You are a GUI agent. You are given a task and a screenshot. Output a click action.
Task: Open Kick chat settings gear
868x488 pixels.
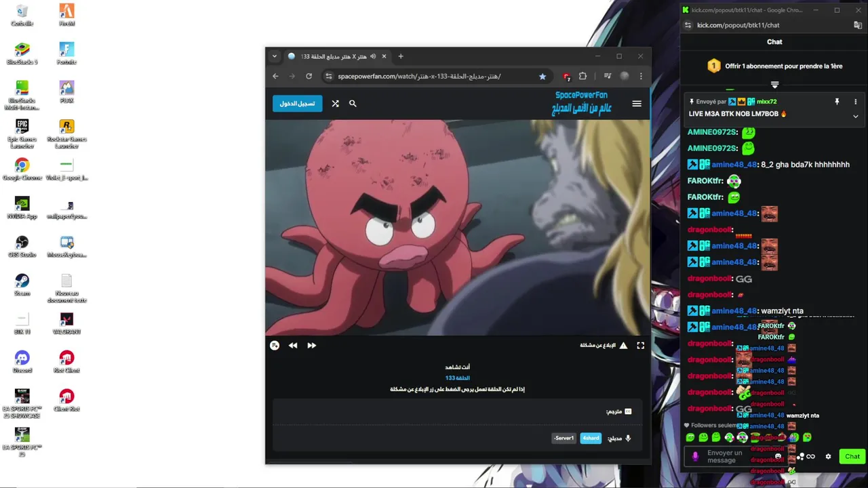pyautogui.click(x=828, y=457)
